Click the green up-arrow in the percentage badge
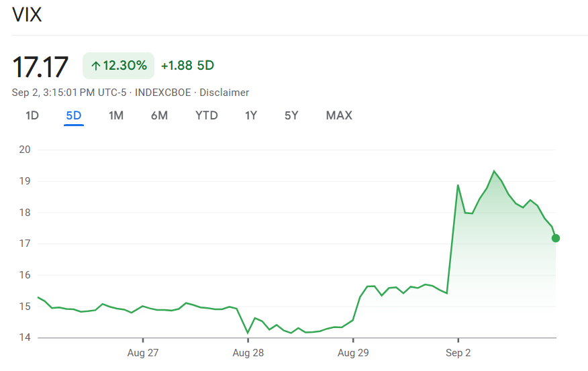588x371 pixels. tap(95, 66)
